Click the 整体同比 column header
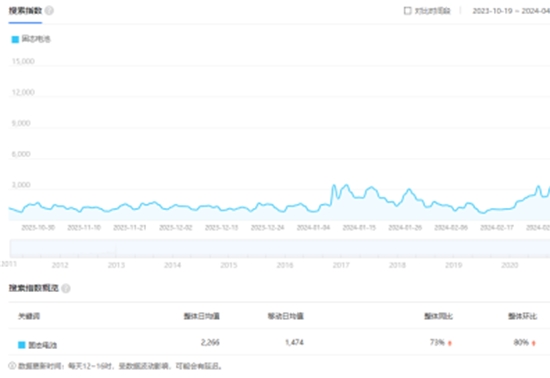This screenshot has width=550, height=378. pyautogui.click(x=438, y=316)
